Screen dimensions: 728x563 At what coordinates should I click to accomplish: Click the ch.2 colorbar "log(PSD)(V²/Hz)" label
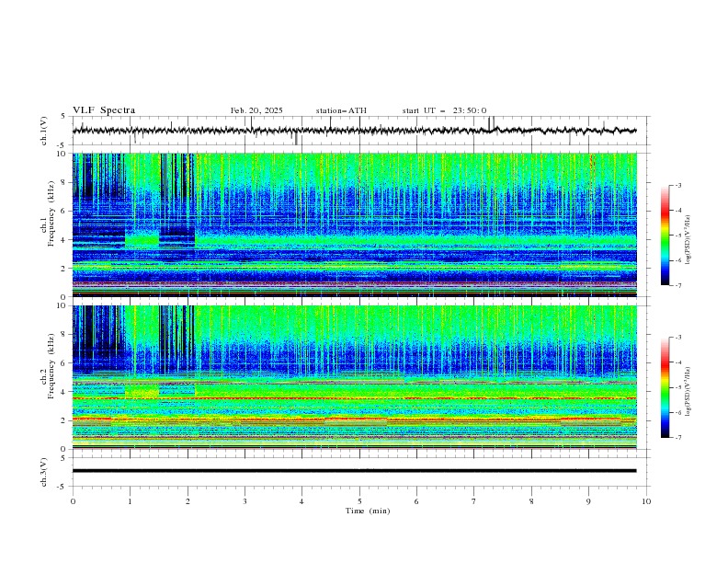point(688,392)
